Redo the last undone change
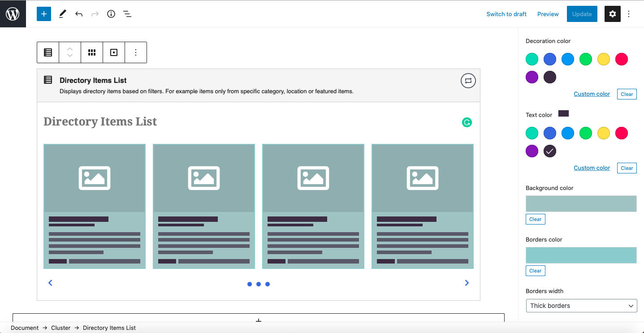This screenshot has height=333, width=644. (95, 14)
